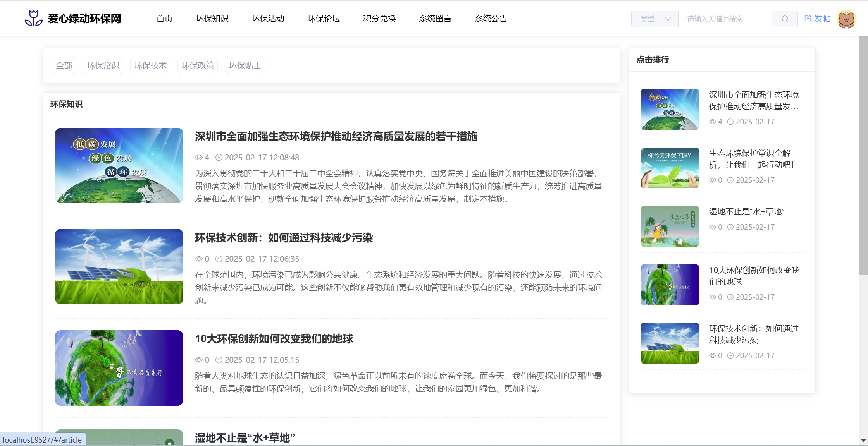Click the magnifier search icon button

(x=785, y=19)
